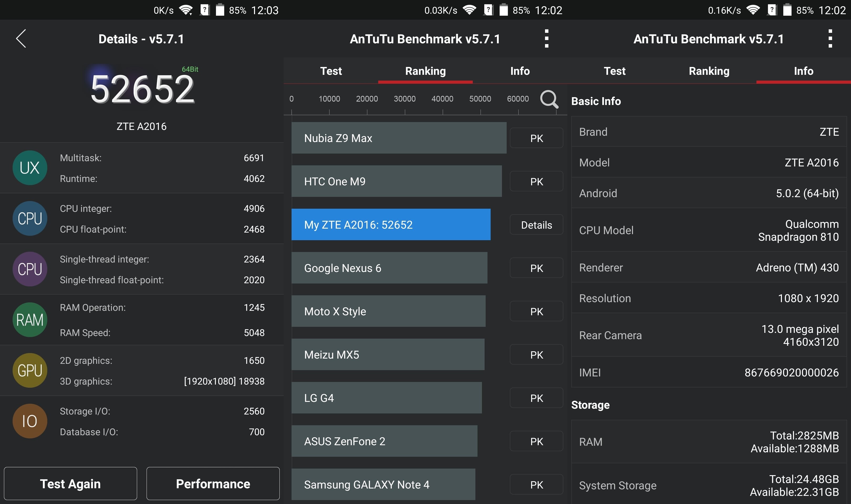Select the Meizu MX5 ranking bar
Screen dimensions: 851x504
(x=388, y=355)
